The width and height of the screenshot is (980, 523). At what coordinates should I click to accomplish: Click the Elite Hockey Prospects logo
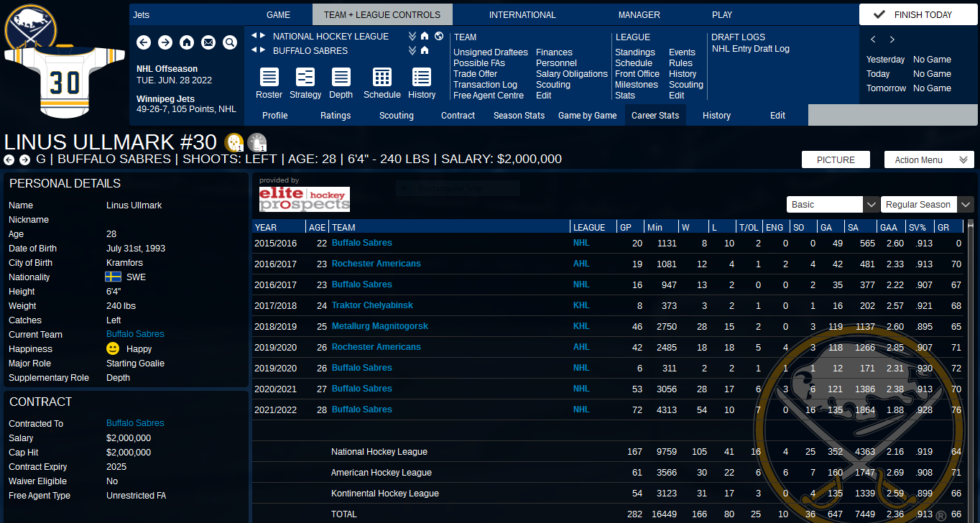coord(305,199)
